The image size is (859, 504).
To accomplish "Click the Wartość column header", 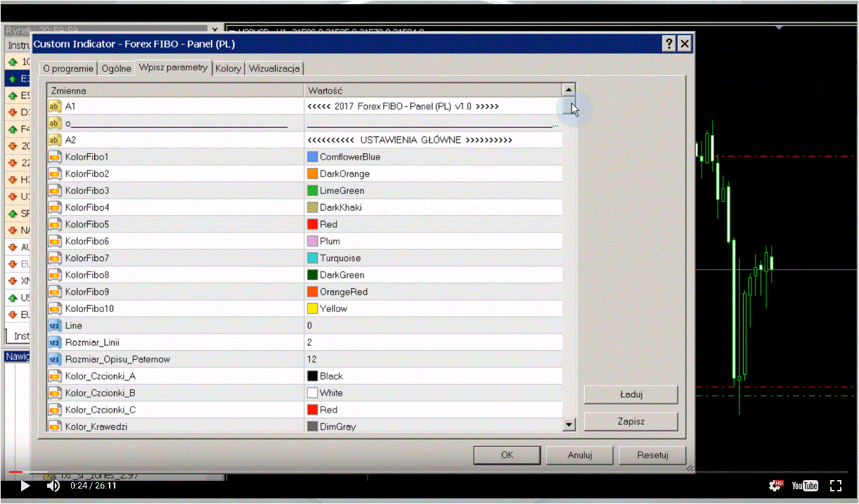I will (x=433, y=91).
